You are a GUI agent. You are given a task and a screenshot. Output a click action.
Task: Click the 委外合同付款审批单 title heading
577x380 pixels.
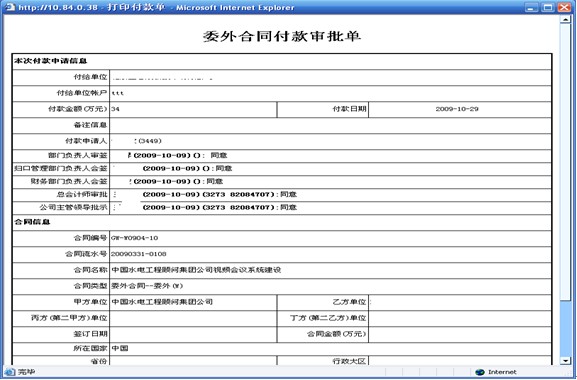click(282, 36)
